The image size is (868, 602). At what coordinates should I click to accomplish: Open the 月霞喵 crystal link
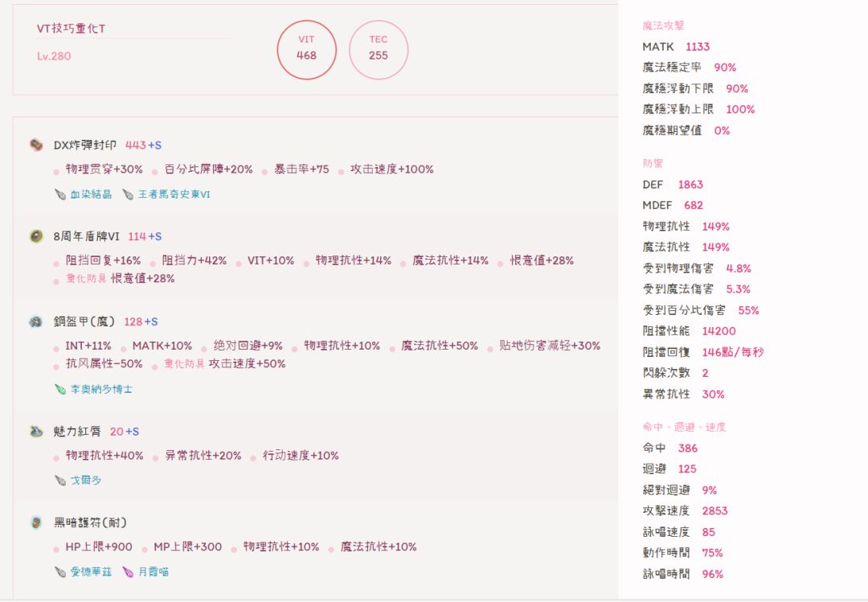[154, 571]
